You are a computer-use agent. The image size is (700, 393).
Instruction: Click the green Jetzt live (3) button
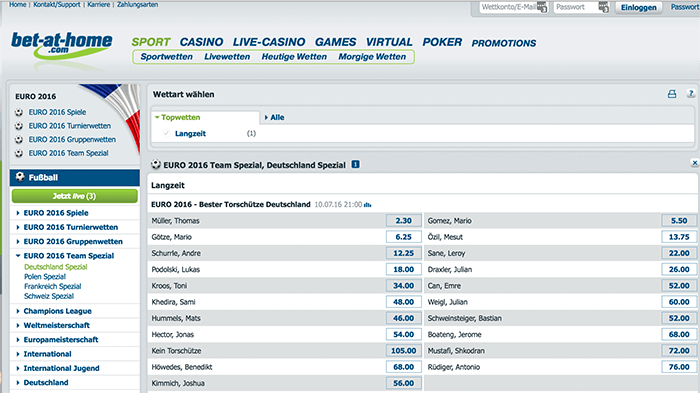[x=75, y=196]
